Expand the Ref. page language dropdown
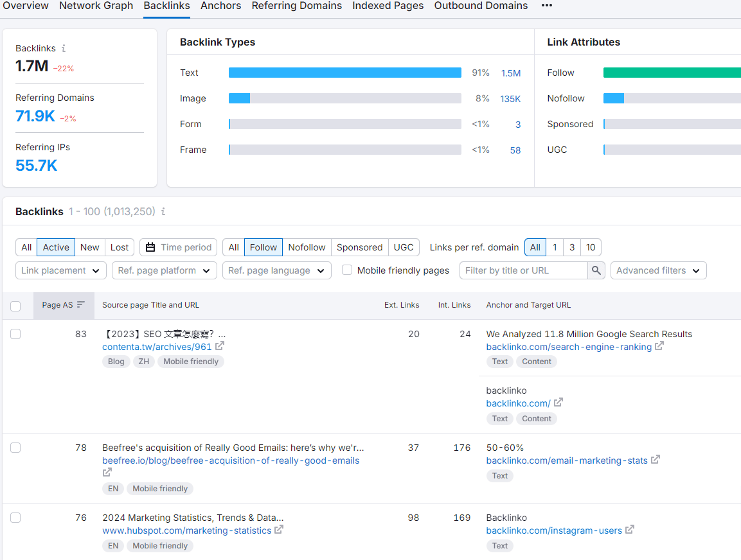The width and height of the screenshot is (741, 560). (x=276, y=270)
